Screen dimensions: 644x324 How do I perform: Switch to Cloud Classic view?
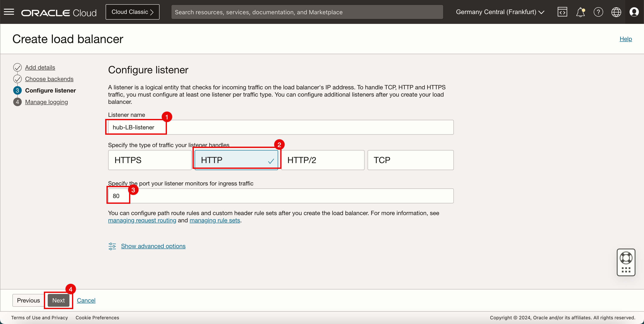click(x=132, y=12)
